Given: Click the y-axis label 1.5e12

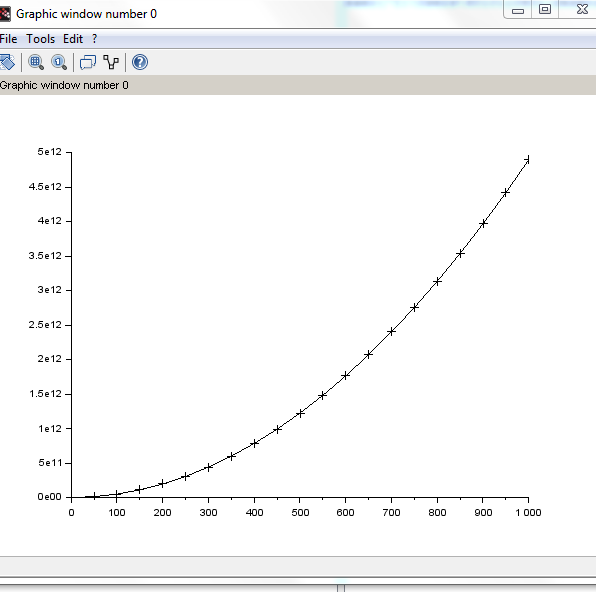Looking at the screenshot, I should point(45,394).
